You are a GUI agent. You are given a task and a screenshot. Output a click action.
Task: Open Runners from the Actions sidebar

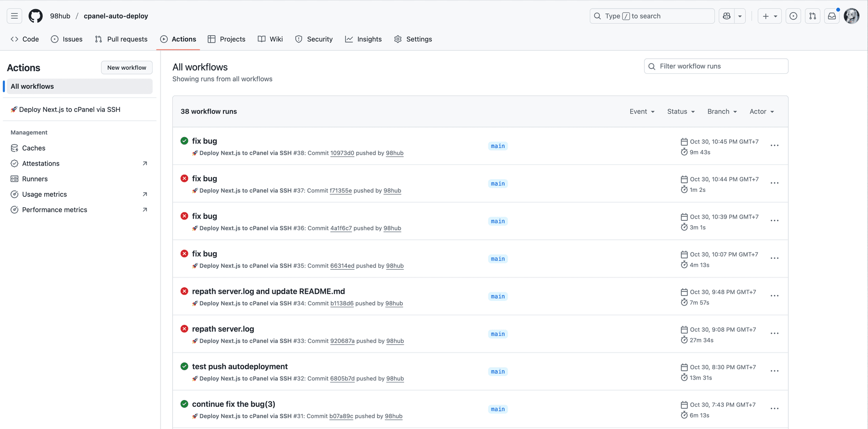[35, 179]
